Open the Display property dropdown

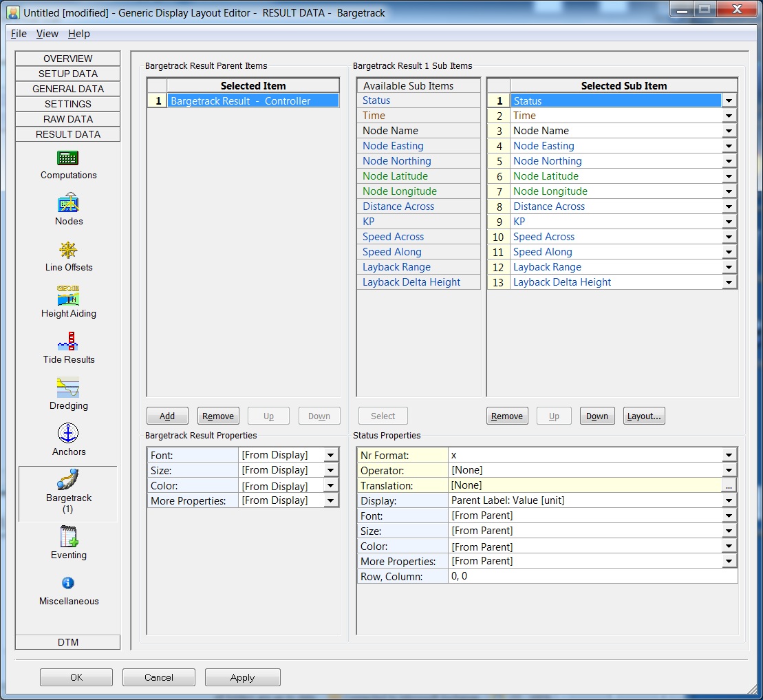[729, 500]
